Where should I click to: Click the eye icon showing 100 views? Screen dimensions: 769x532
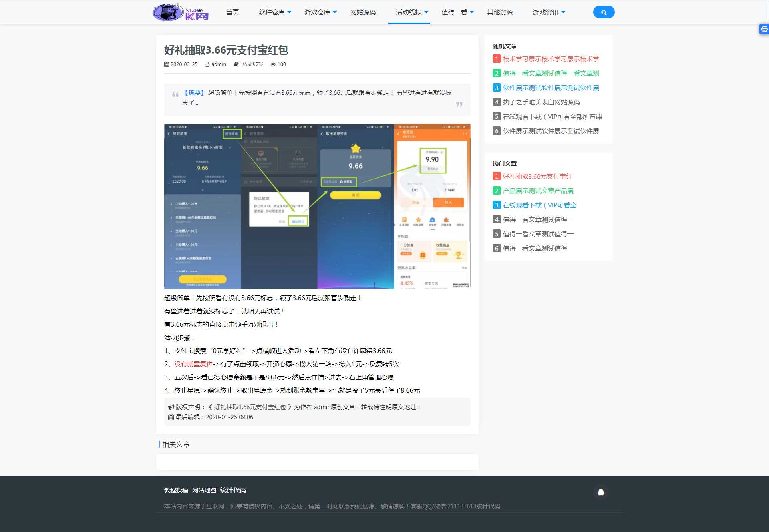273,64
